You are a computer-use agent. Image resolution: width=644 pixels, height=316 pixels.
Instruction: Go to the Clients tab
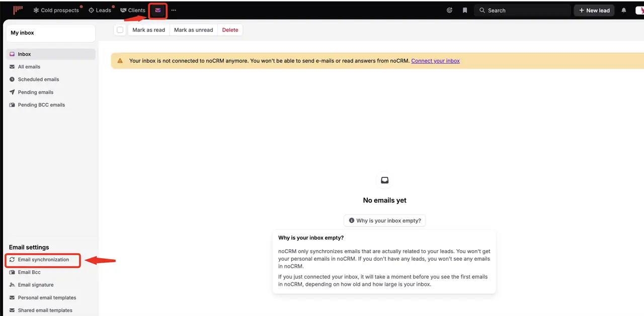coord(133,10)
